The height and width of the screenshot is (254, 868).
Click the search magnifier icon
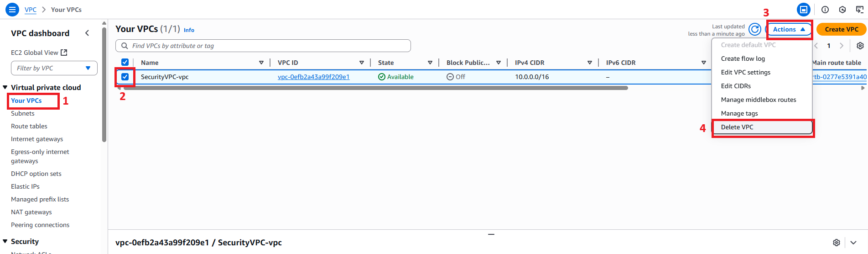point(125,46)
